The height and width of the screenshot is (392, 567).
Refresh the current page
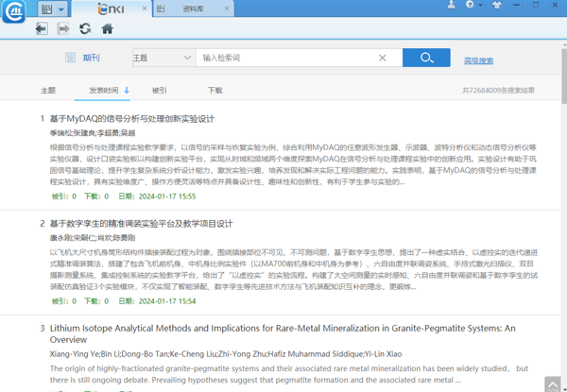pyautogui.click(x=85, y=29)
